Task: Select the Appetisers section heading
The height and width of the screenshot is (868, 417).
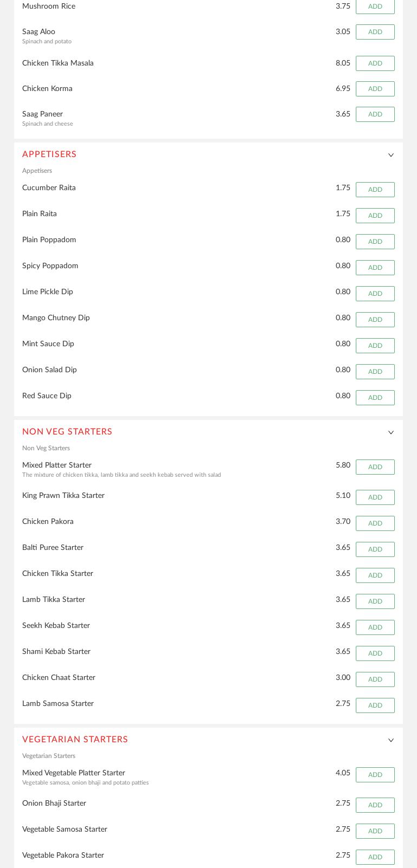Action: (x=49, y=154)
